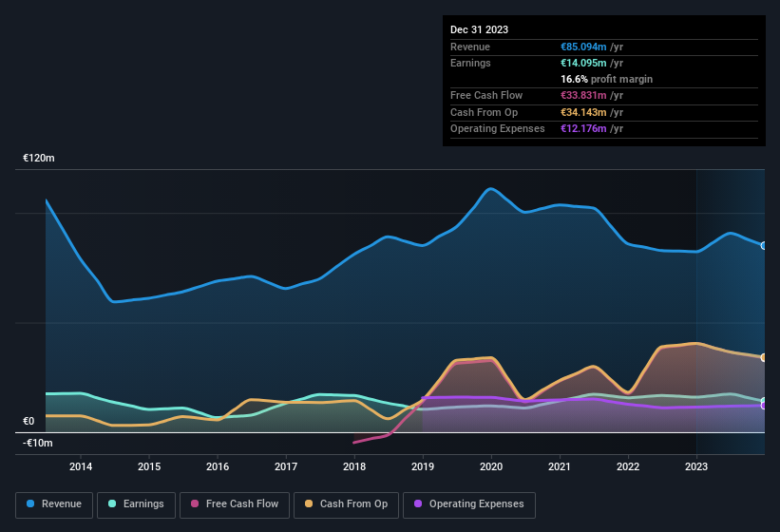Image resolution: width=780 pixels, height=532 pixels.
Task: Click the Operating Expenses legend button
Action: [x=468, y=503]
